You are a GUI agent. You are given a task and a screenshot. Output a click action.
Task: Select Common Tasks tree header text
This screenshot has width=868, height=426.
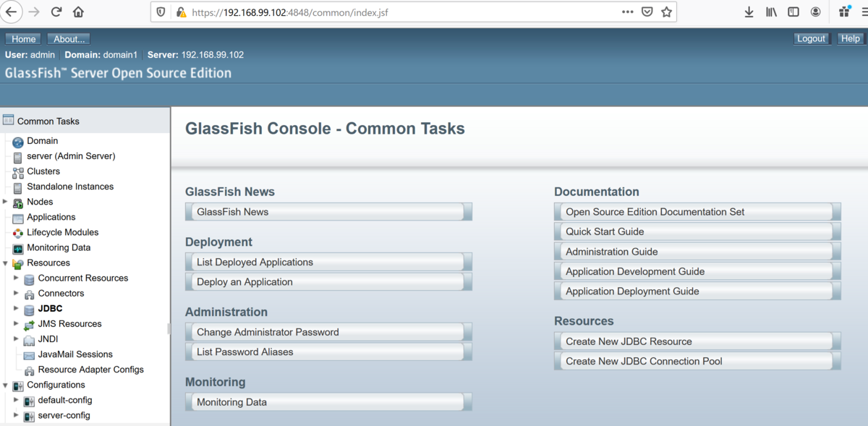tap(48, 122)
